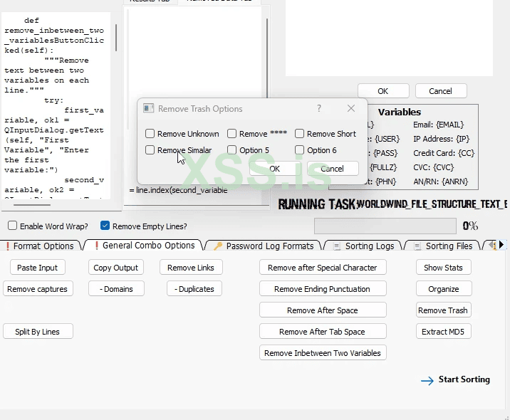Switch to the Format Options tab
This screenshot has width=510, height=420.
41,246
